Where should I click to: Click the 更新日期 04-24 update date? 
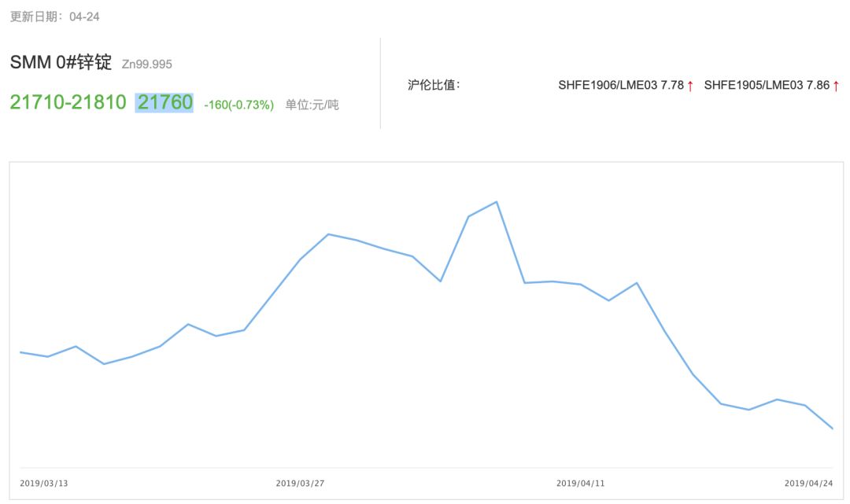54,17
